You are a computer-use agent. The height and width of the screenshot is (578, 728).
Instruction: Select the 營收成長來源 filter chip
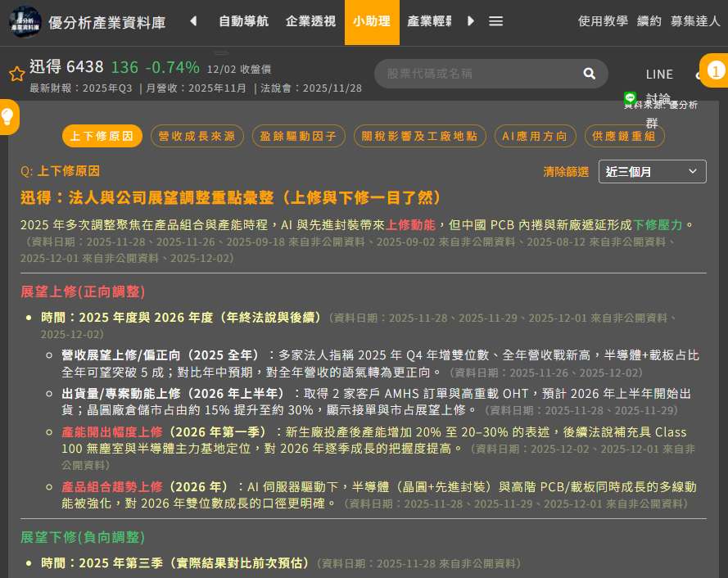click(x=197, y=136)
